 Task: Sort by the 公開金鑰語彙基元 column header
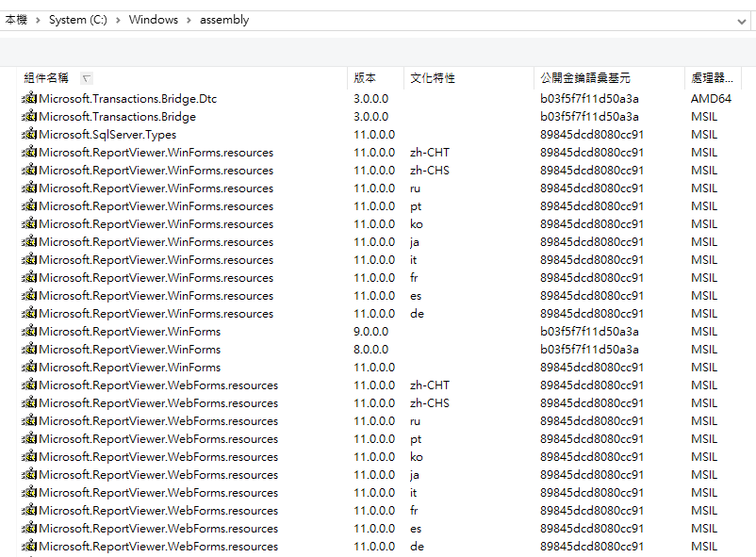pyautogui.click(x=585, y=78)
